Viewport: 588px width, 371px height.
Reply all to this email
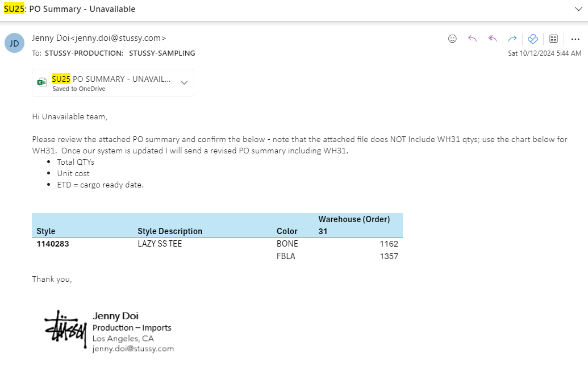[493, 39]
